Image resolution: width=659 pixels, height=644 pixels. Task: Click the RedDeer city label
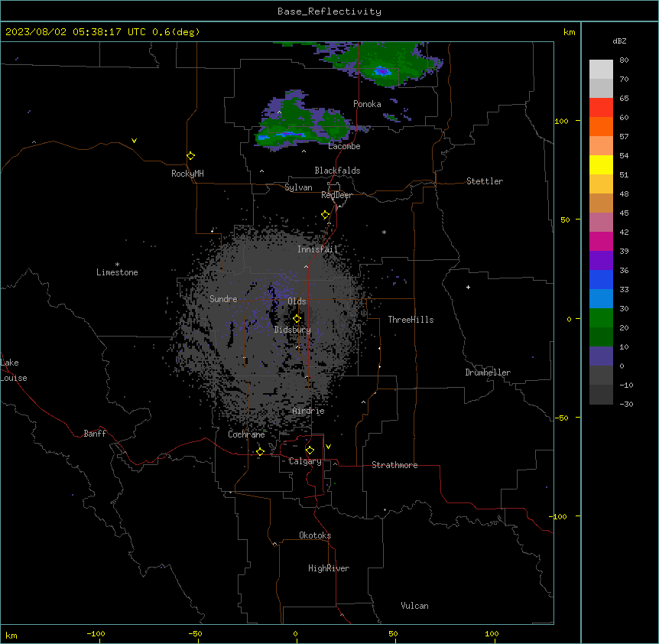click(336, 195)
